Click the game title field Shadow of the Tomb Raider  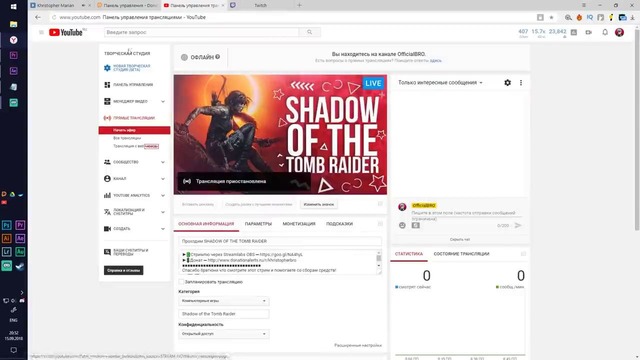tap(224, 314)
